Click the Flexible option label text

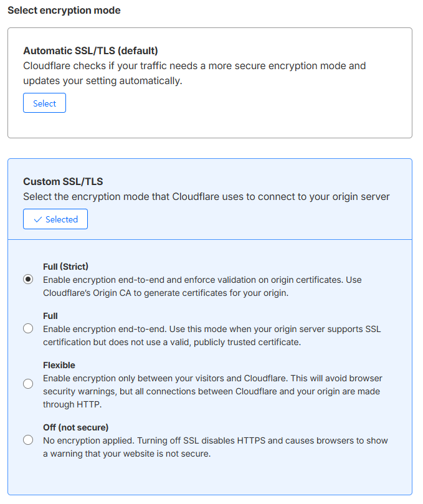59,365
